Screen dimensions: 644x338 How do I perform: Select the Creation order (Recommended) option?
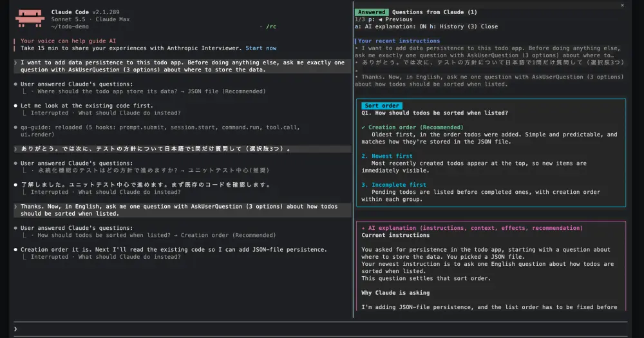click(412, 127)
